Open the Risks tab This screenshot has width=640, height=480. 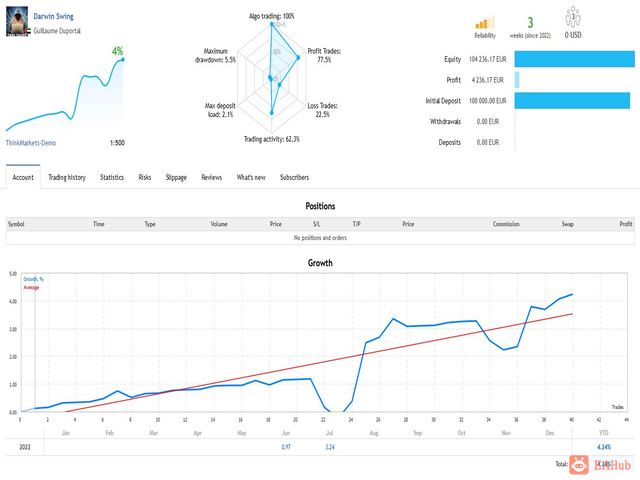(144, 177)
